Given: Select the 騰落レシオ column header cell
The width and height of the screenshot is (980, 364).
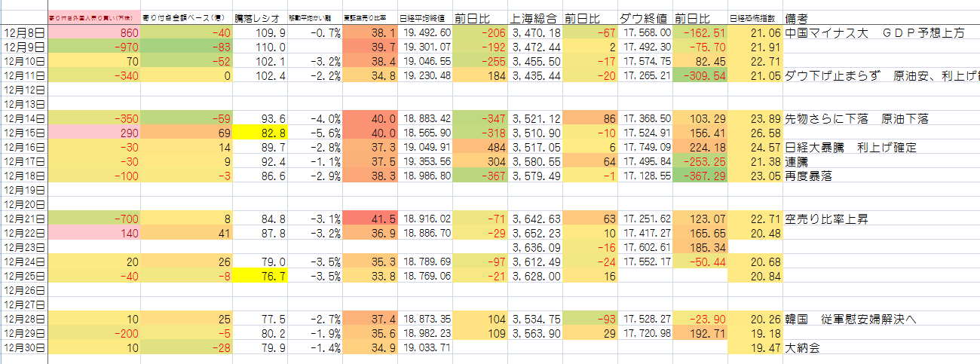Looking at the screenshot, I should pos(259,17).
